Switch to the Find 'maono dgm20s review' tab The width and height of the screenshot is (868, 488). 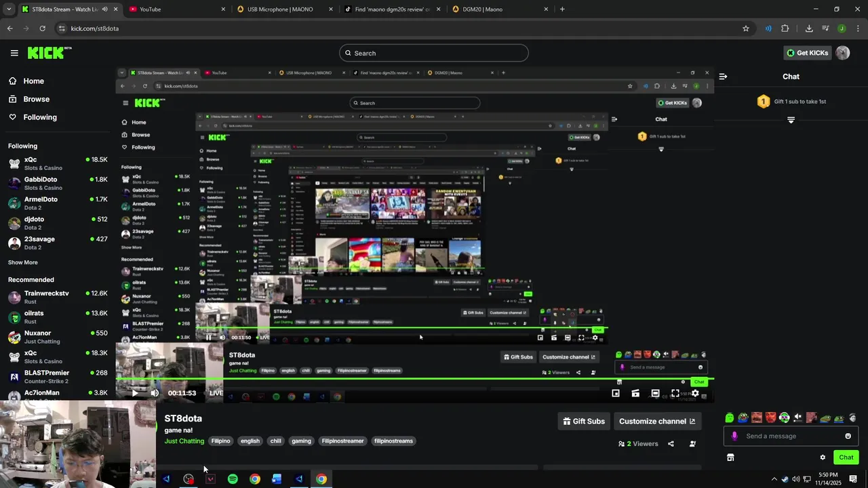(x=391, y=9)
